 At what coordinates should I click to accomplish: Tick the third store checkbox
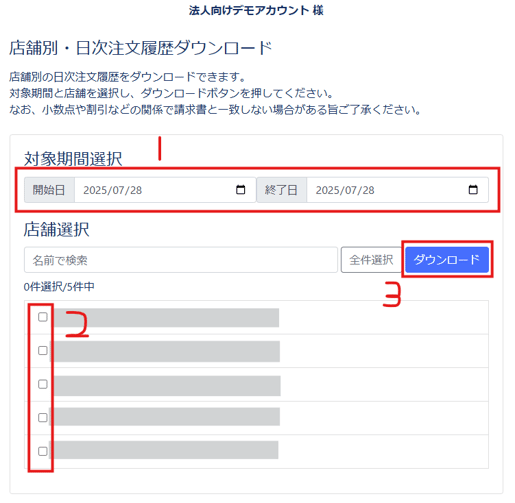click(x=43, y=384)
